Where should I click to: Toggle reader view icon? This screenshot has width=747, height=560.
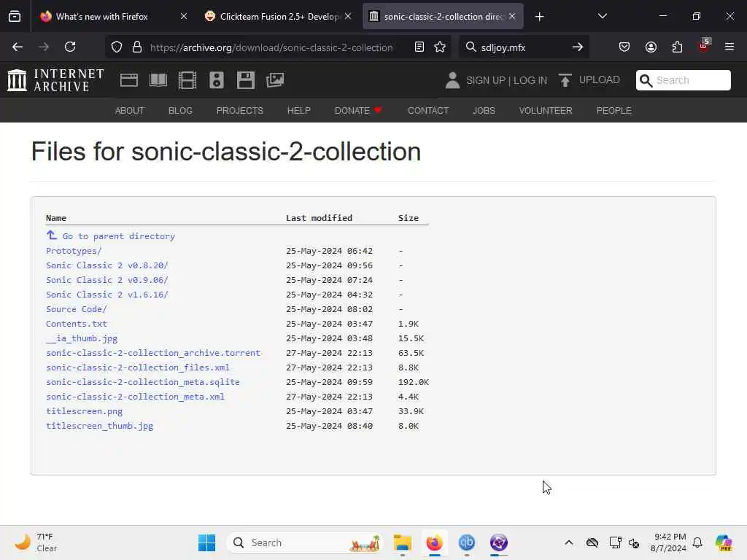(x=419, y=47)
